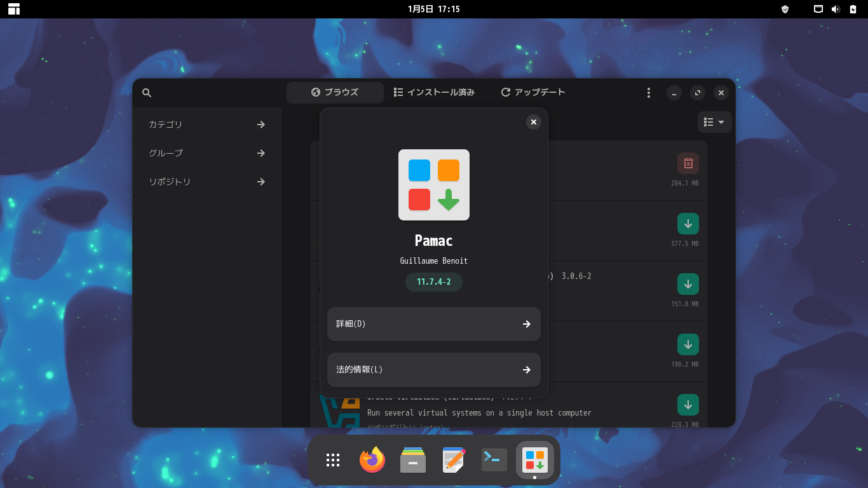This screenshot has width=868, height=488.
Task: Maximize the Pamac window
Action: point(698,93)
